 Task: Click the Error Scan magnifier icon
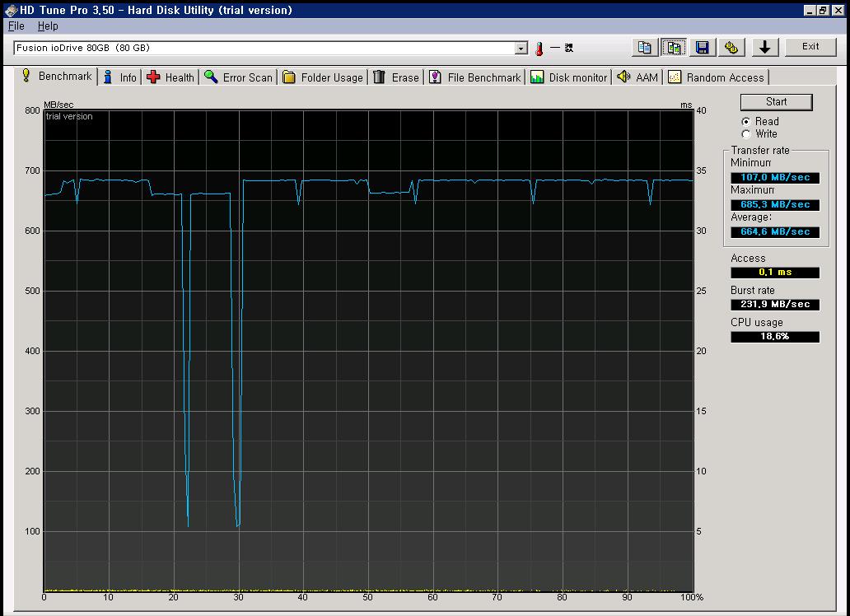click(211, 77)
